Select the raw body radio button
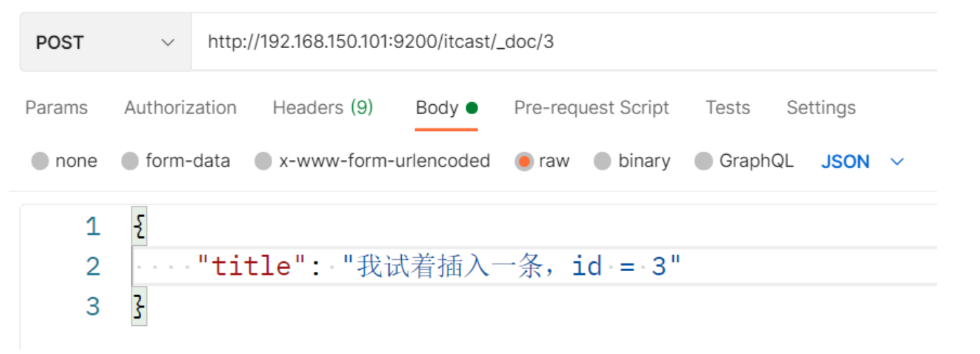The width and height of the screenshot is (980, 354). [x=524, y=162]
